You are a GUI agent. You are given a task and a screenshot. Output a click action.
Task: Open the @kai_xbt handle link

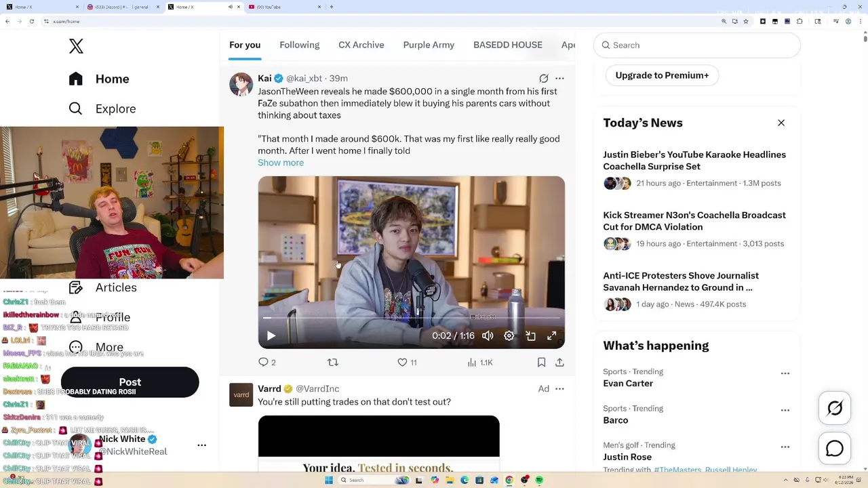pos(304,79)
